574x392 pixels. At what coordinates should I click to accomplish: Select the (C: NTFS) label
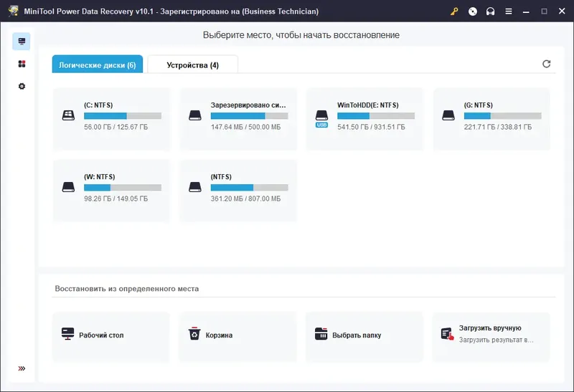[98, 105]
